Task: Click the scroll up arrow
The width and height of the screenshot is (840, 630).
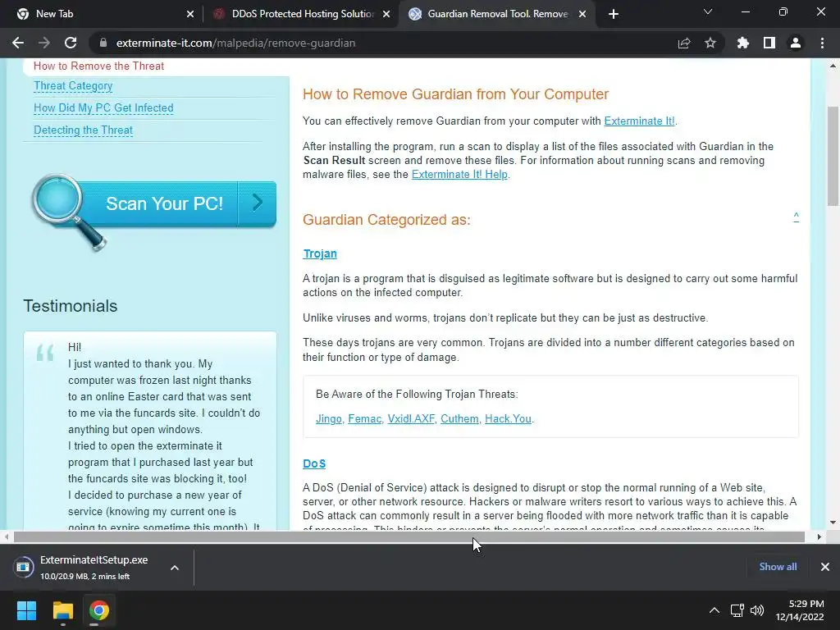Action: [x=833, y=66]
